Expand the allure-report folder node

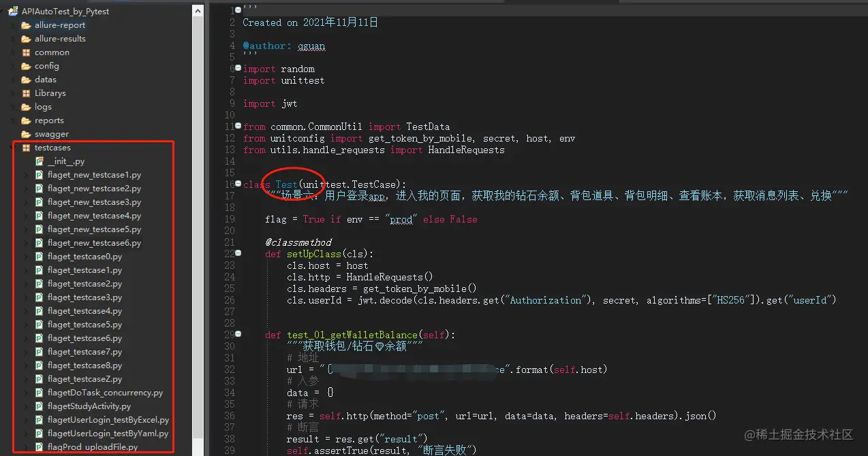[x=13, y=25]
